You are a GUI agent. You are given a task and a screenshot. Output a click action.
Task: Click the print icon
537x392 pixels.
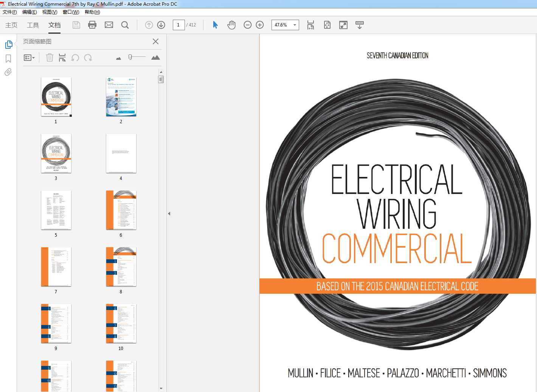[x=92, y=25]
